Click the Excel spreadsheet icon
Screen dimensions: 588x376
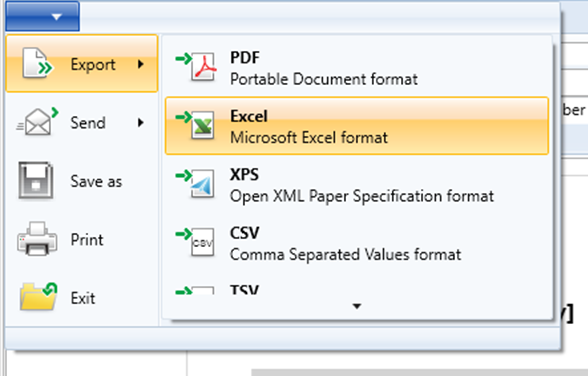tap(196, 125)
